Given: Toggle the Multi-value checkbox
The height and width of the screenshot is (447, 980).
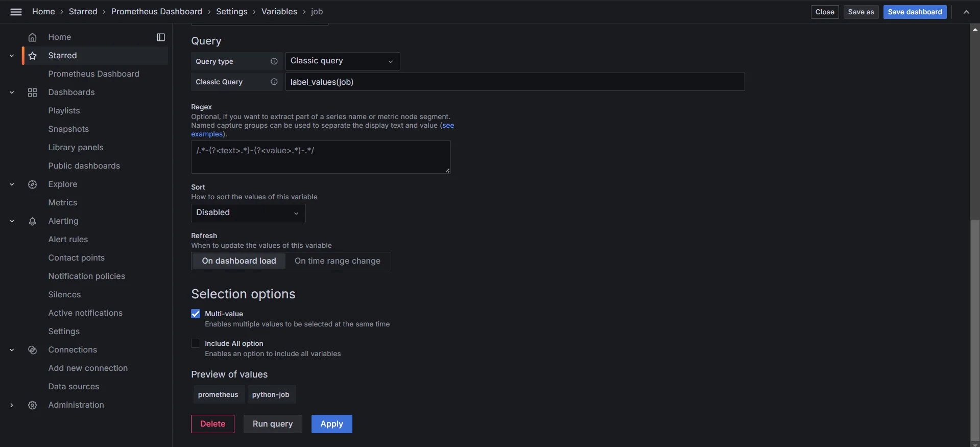Looking at the screenshot, I should 196,314.
